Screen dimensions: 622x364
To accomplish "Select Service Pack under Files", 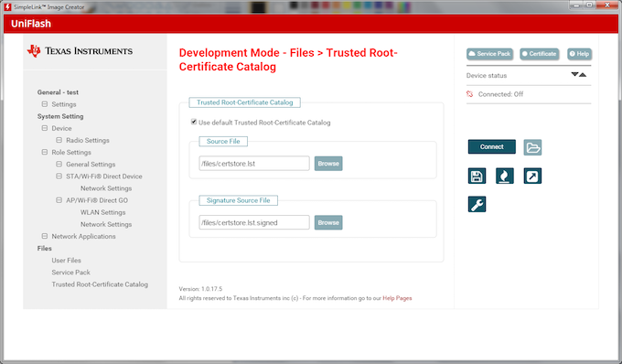I will 70,273.
